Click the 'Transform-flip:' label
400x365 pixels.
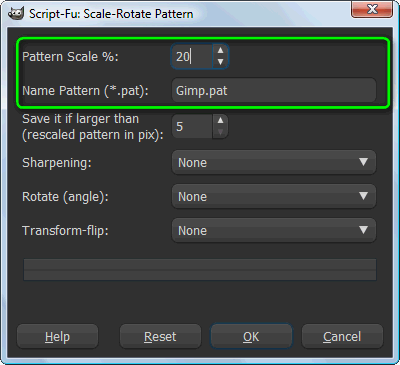(65, 231)
